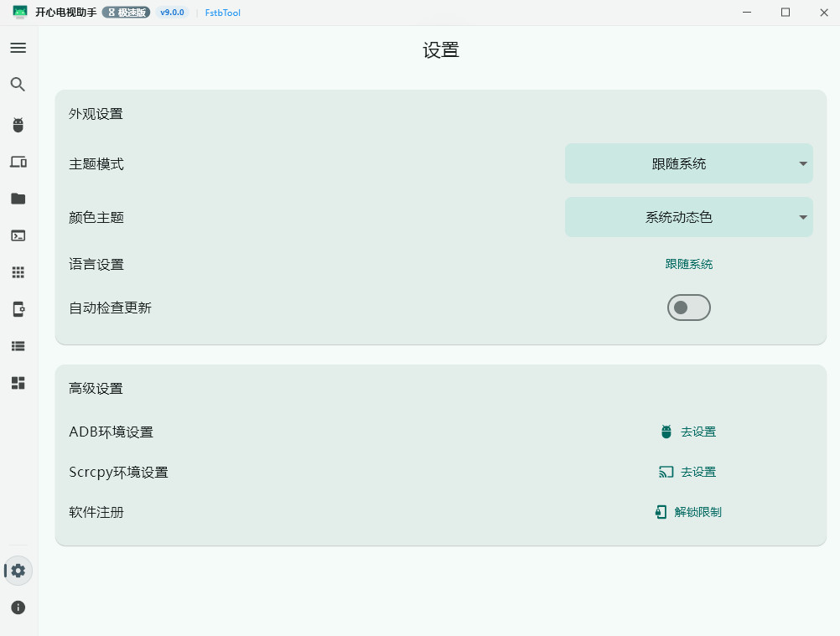The image size is (840, 636).
Task: Click 跟随系统 language setting link
Action: 689,264
